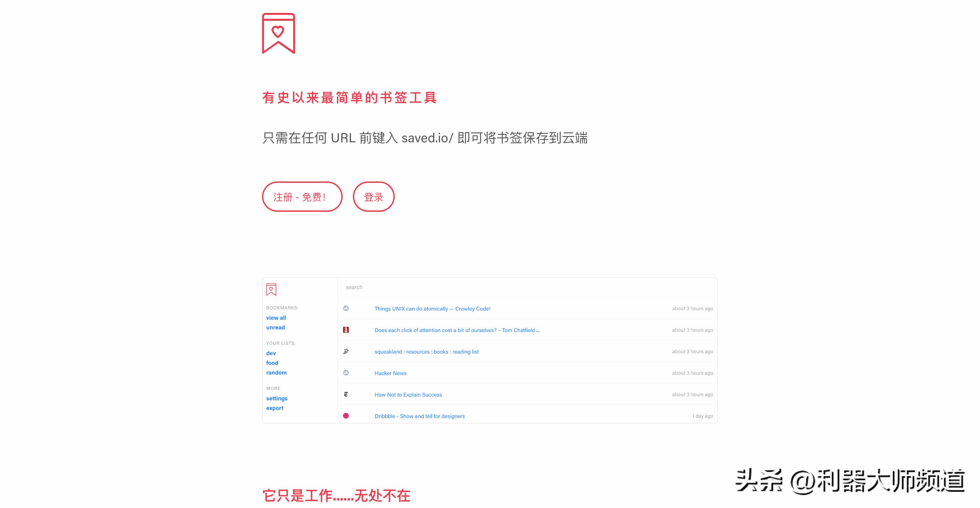Click the 'export' link
980x508 pixels.
pyautogui.click(x=275, y=408)
